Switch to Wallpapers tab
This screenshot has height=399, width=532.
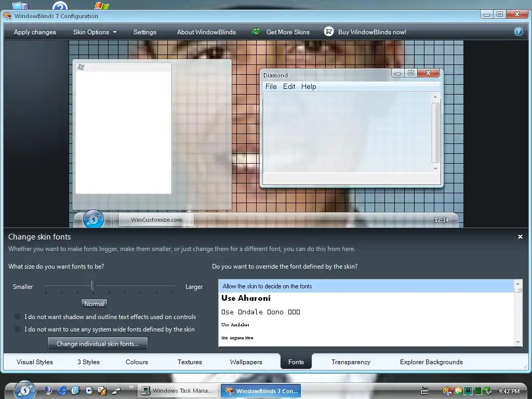[246, 362]
